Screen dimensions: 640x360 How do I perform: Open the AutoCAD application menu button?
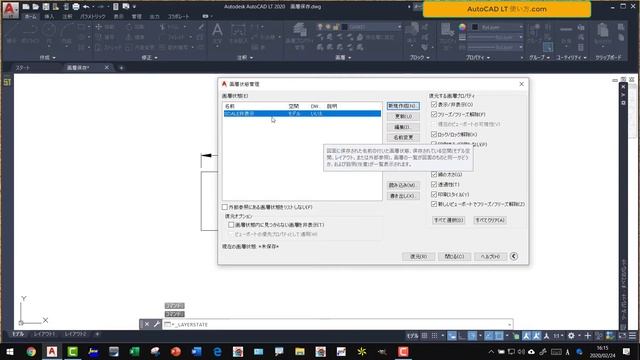10,10
